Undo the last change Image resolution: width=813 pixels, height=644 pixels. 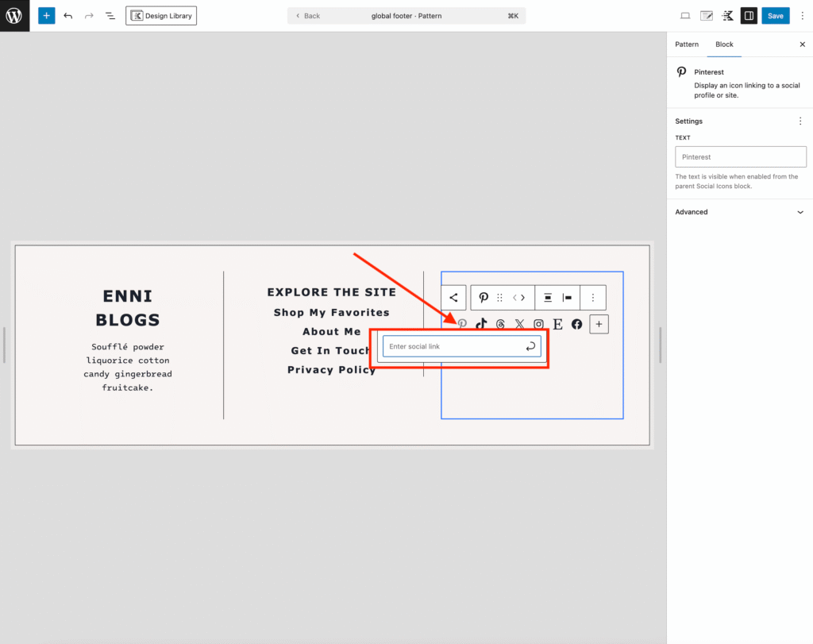pyautogui.click(x=68, y=16)
